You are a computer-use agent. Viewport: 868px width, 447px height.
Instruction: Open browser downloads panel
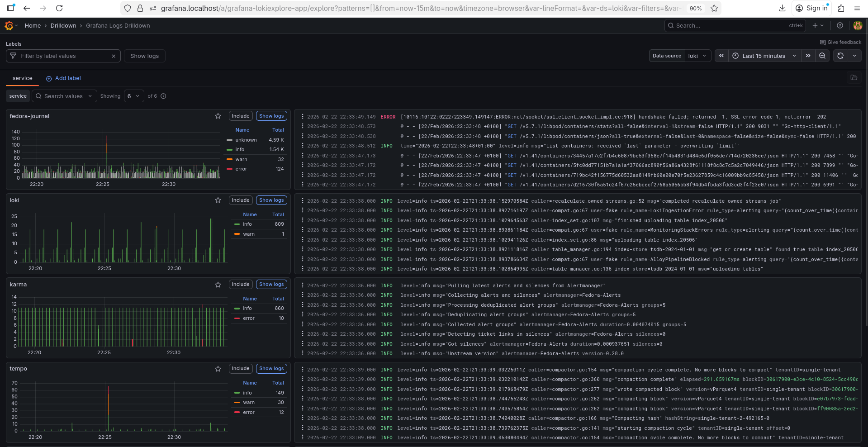coord(782,8)
